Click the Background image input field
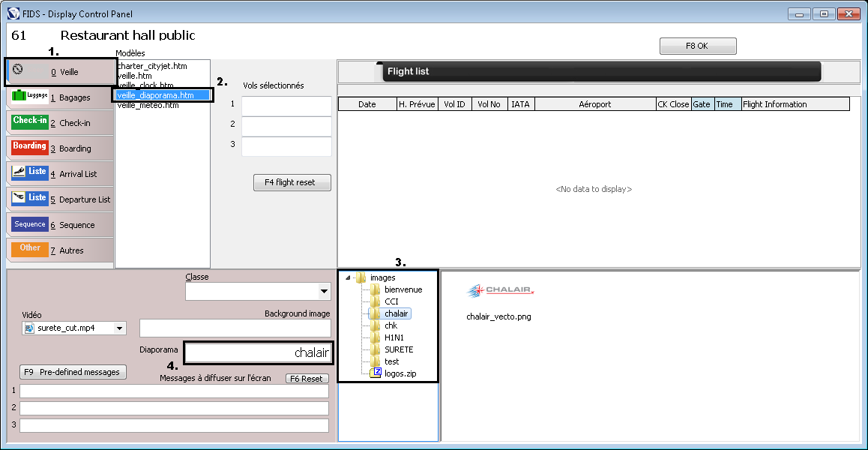The width and height of the screenshot is (868, 450). click(x=235, y=328)
